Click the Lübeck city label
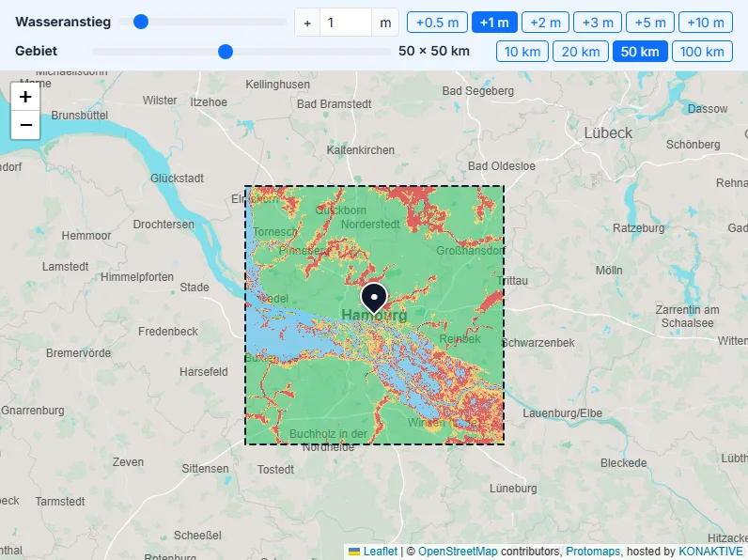748x560 pixels. click(x=608, y=132)
